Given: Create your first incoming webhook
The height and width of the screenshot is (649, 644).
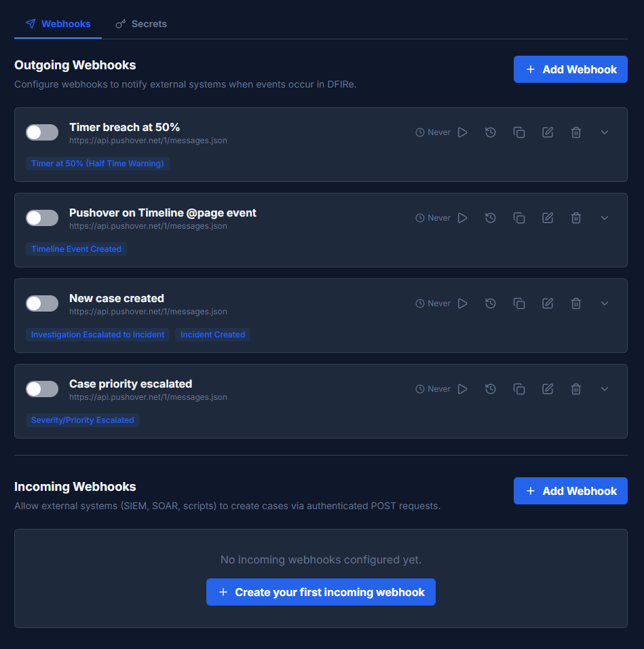Looking at the screenshot, I should [x=320, y=591].
